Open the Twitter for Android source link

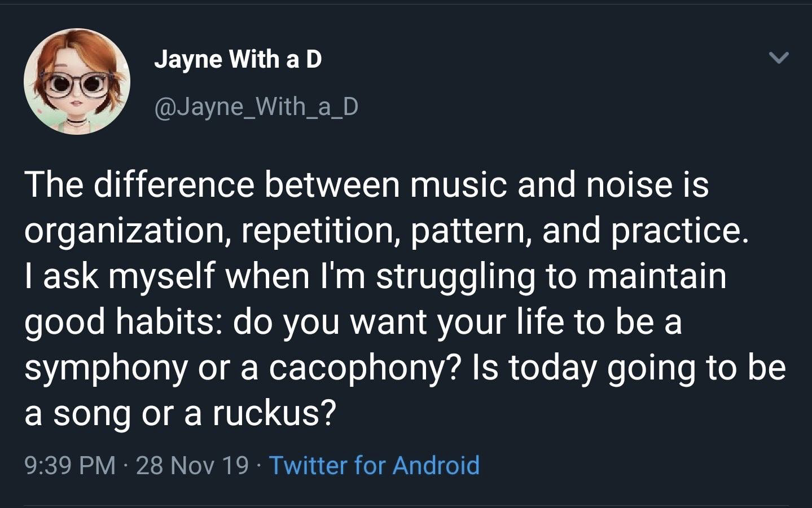point(374,465)
